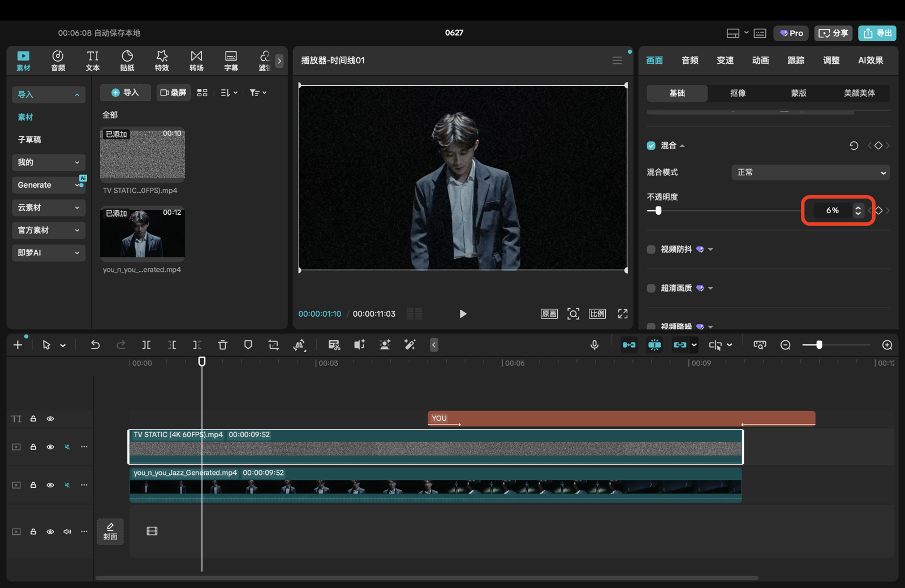The image size is (905, 588).
Task: Hide the you_n_you_Jazz track eye icon
Action: pos(50,485)
